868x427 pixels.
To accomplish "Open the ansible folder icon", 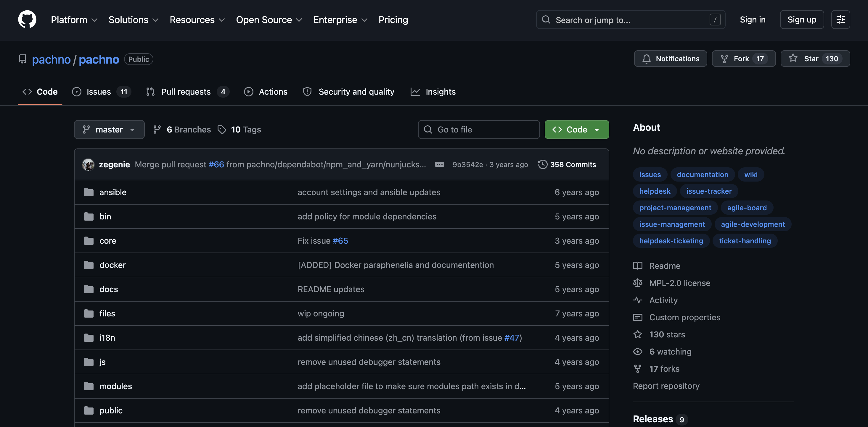I will (89, 192).
